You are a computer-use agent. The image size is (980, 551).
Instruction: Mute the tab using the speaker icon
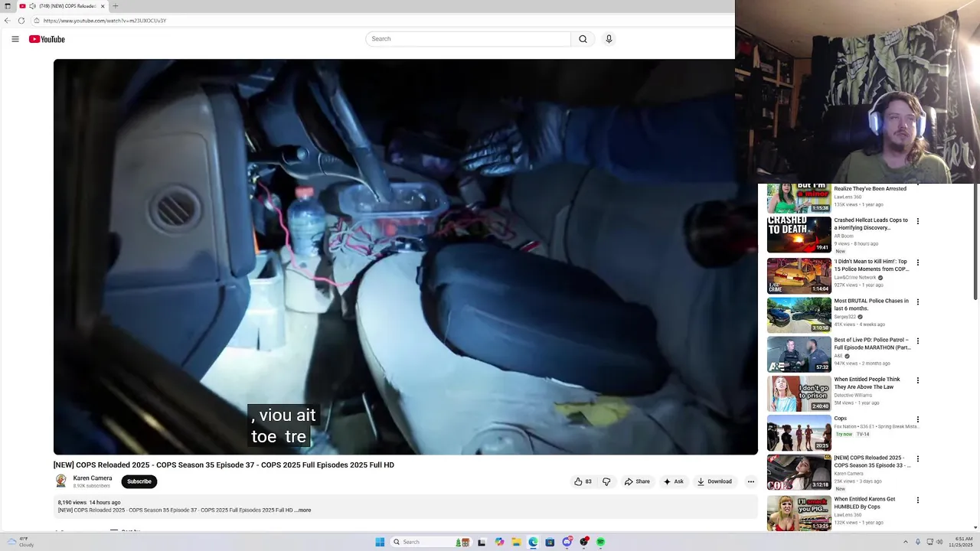32,6
